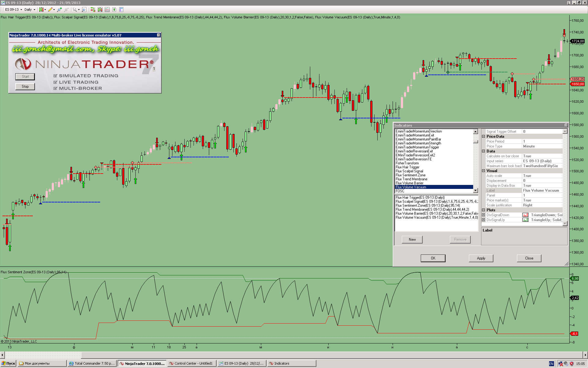This screenshot has width=588, height=368.
Task: Click the DivSignalUp green color swatch
Action: [x=525, y=220]
